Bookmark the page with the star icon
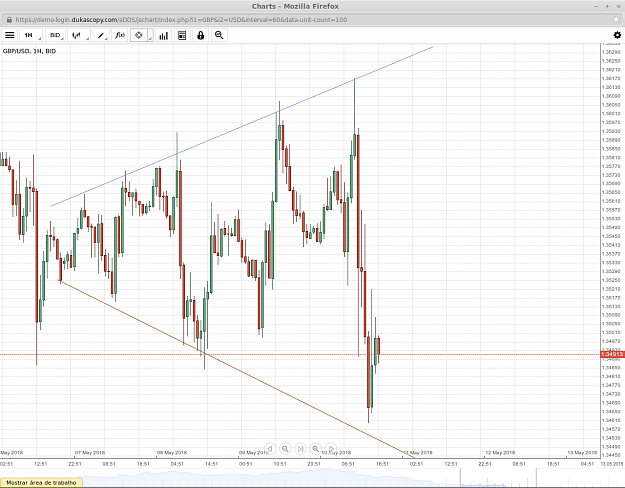This screenshot has height=488, width=625. (616, 20)
